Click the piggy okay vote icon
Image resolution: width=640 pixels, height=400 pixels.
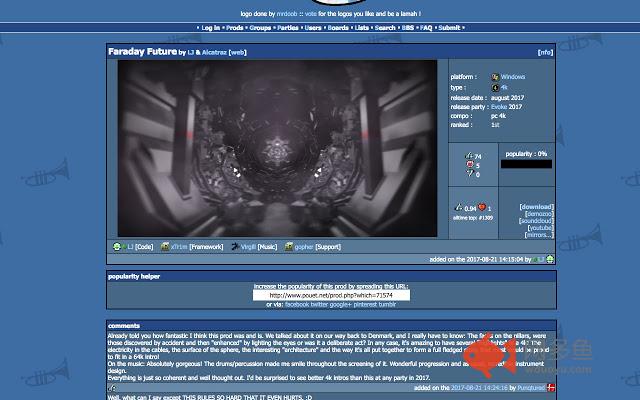pyautogui.click(x=470, y=164)
